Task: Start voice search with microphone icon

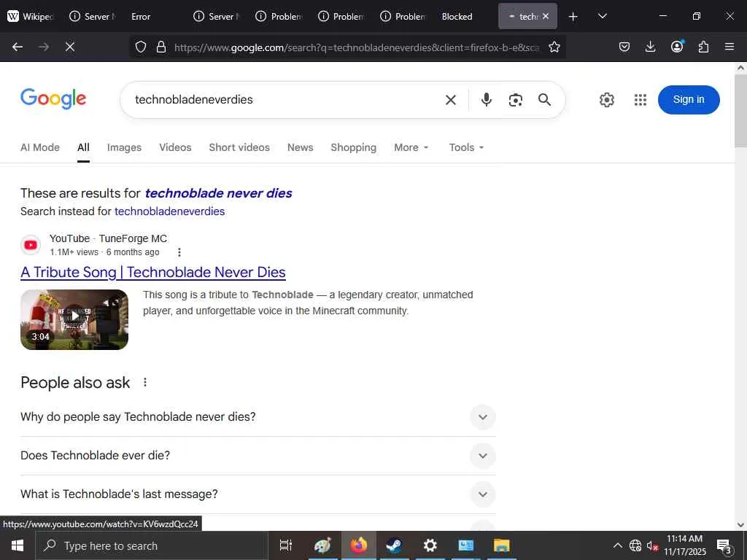Action: [x=487, y=99]
